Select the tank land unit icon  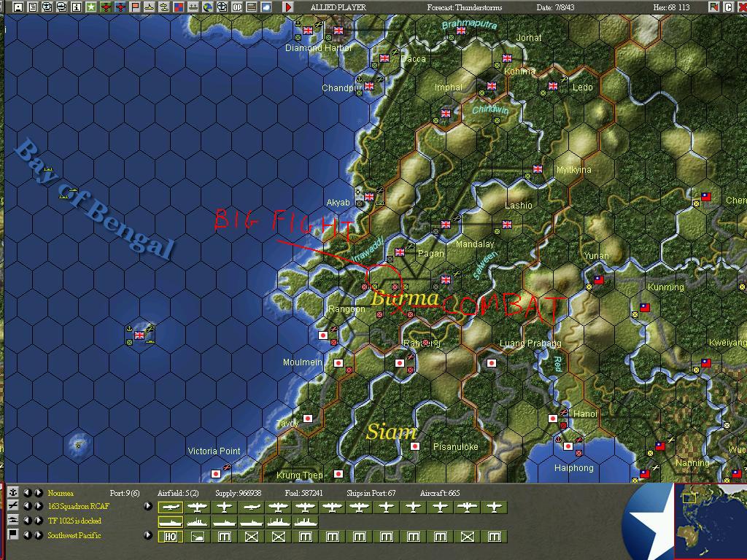[197, 537]
